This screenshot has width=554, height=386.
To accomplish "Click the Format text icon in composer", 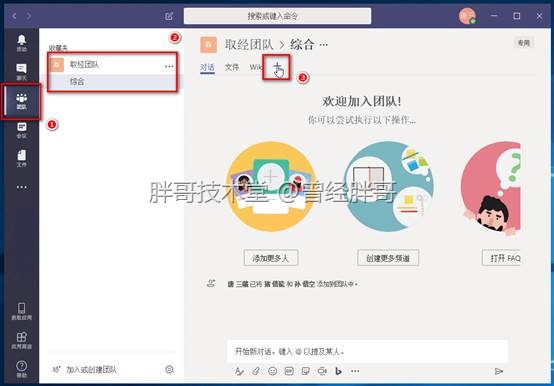I will click(x=240, y=371).
